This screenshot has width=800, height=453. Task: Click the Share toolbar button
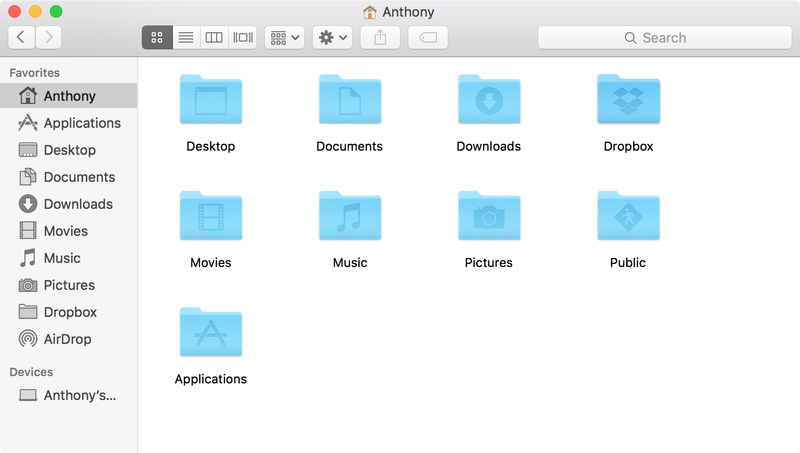pyautogui.click(x=380, y=37)
